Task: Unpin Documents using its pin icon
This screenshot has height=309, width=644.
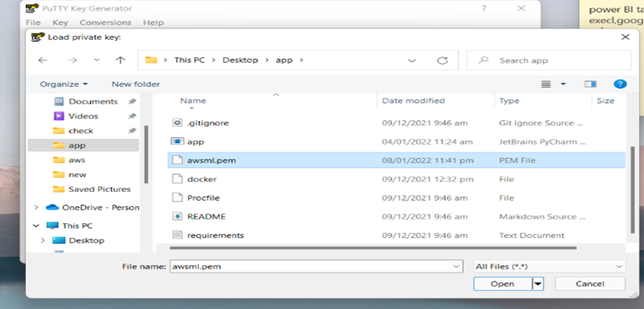Action: pyautogui.click(x=132, y=102)
